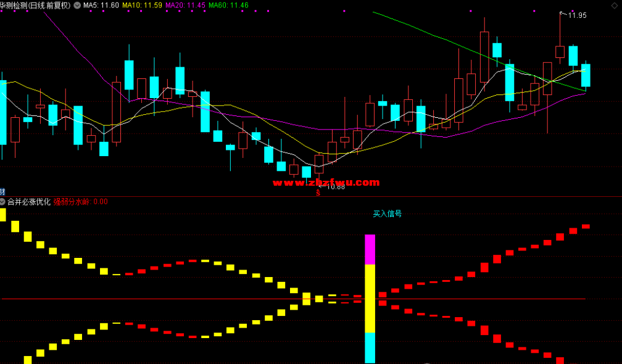This screenshot has width=622, height=364.
Task: Click the 10.88 low price label
Action: (336, 187)
